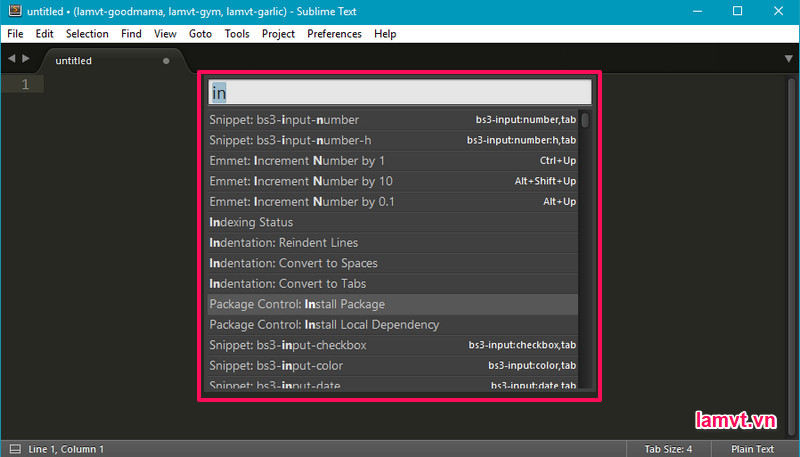Go to next tab with right arrow

[26, 59]
